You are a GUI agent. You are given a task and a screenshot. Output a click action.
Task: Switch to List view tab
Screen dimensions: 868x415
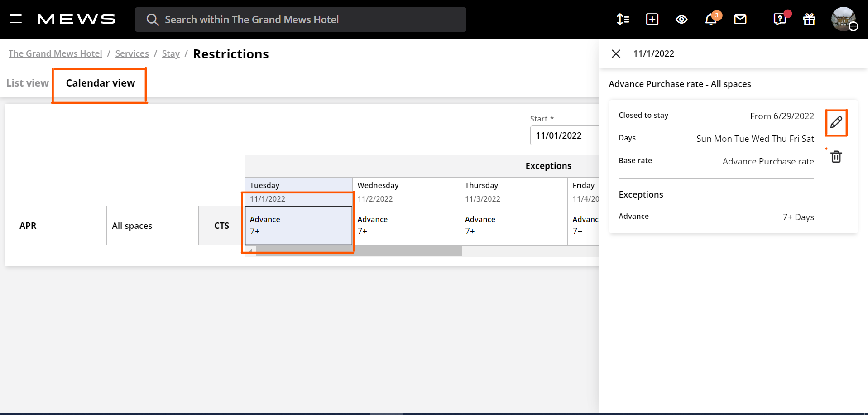(x=27, y=83)
